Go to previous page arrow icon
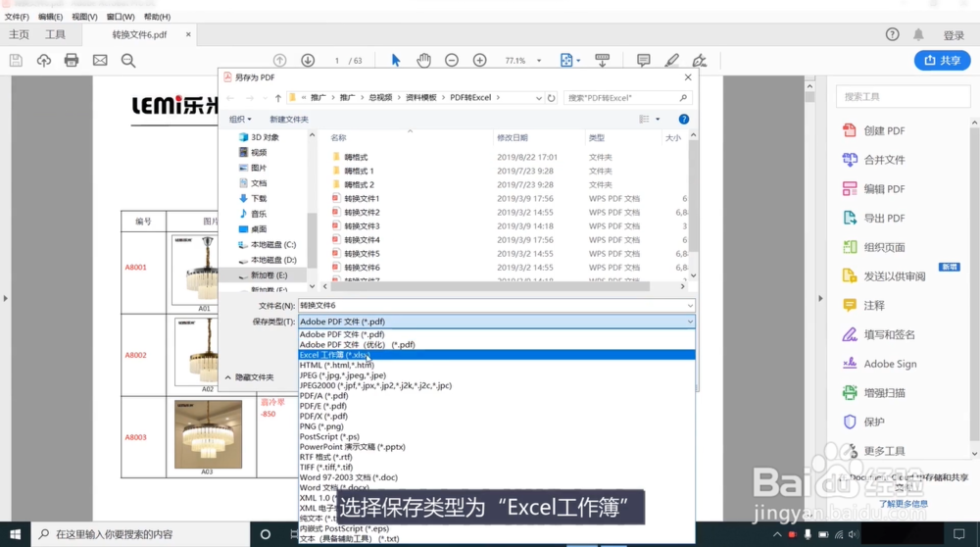980x547 pixels. [280, 60]
